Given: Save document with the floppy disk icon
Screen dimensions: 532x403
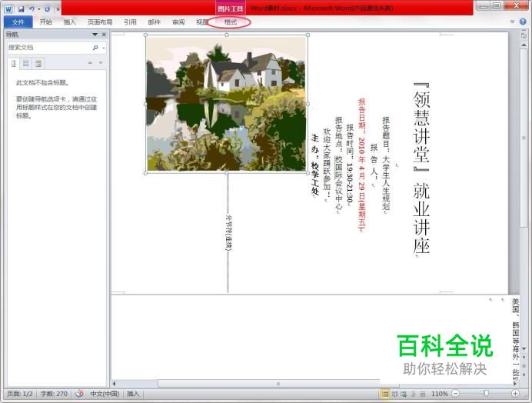Looking at the screenshot, I should pos(21,9).
